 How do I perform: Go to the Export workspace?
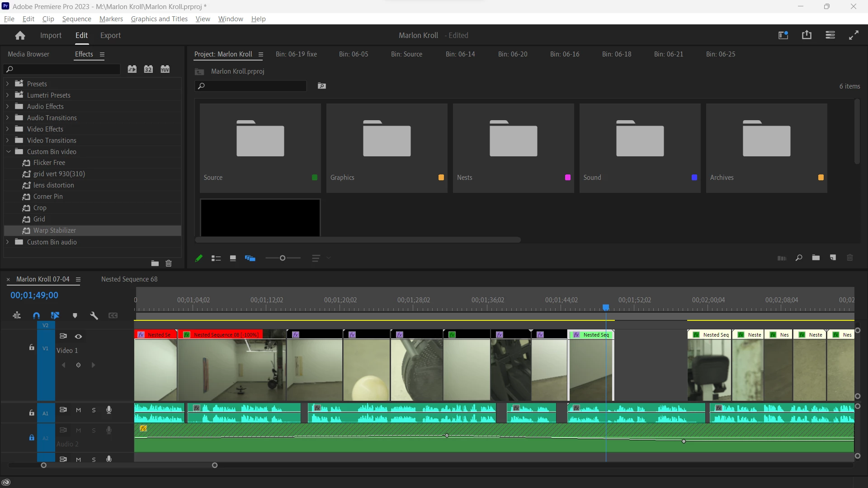pyautogui.click(x=110, y=36)
